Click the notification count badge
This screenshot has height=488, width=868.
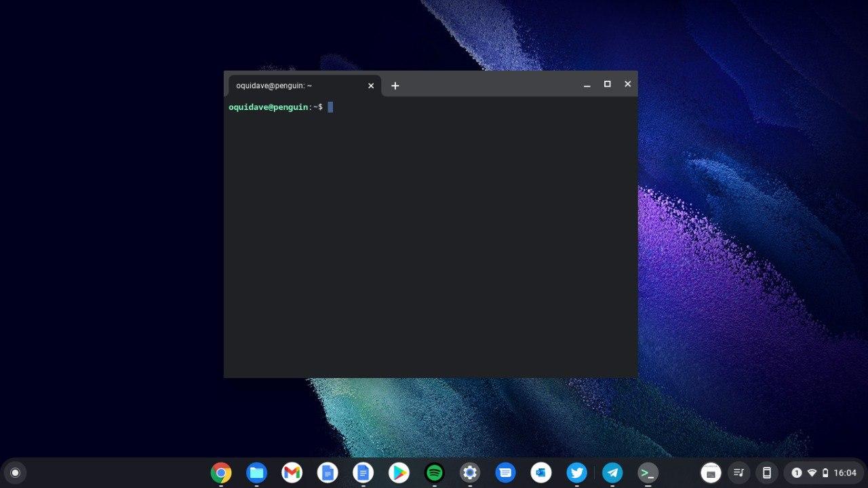pos(797,473)
